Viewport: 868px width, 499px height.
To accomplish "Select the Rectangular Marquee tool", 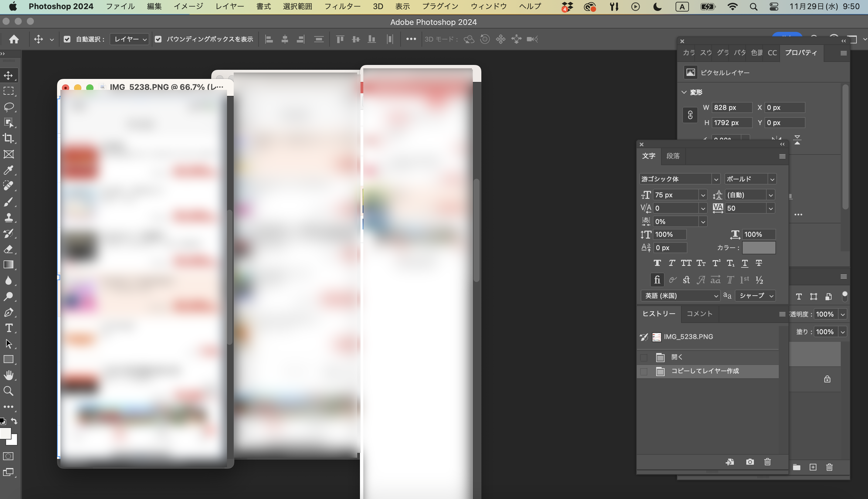I will pos(8,91).
